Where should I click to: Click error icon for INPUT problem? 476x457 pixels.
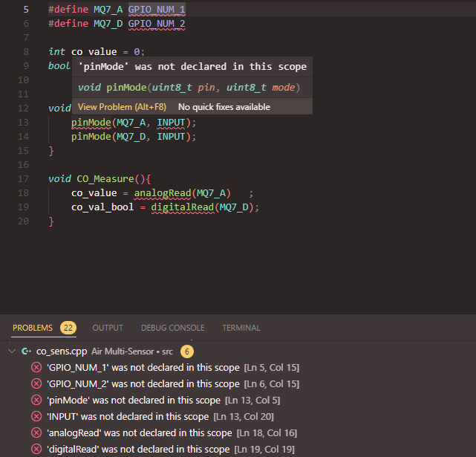click(x=36, y=416)
